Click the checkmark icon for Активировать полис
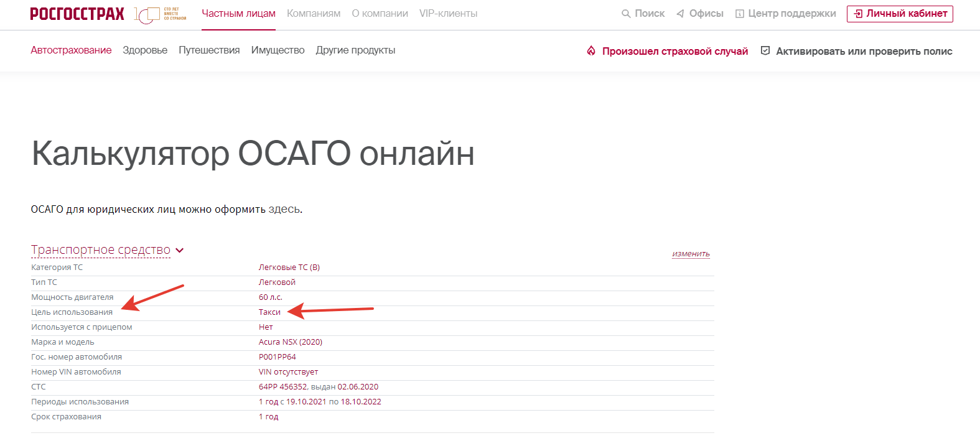The image size is (980, 438). (x=765, y=50)
